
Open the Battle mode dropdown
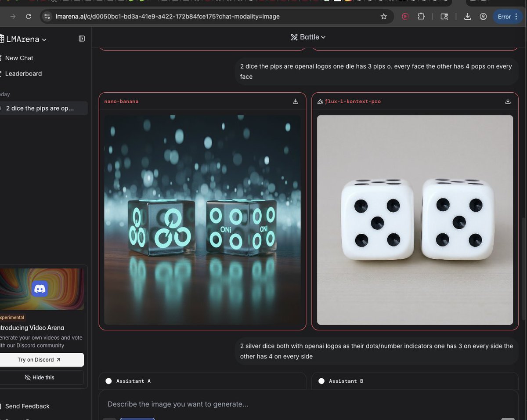308,37
